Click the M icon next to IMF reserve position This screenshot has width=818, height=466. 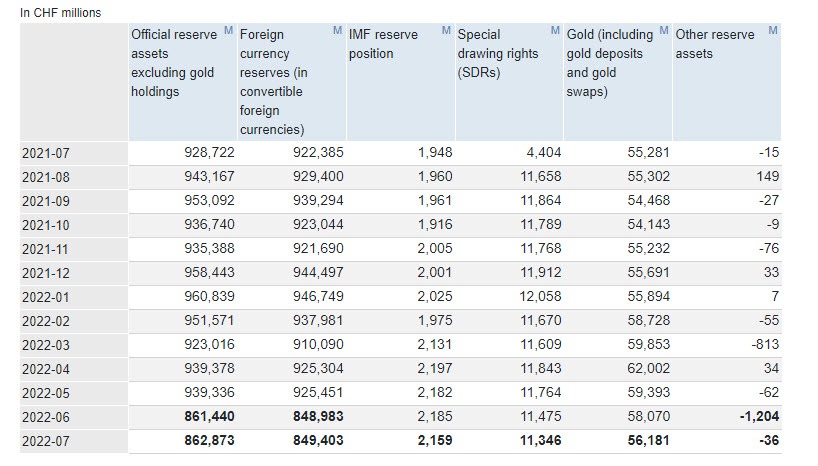446,30
